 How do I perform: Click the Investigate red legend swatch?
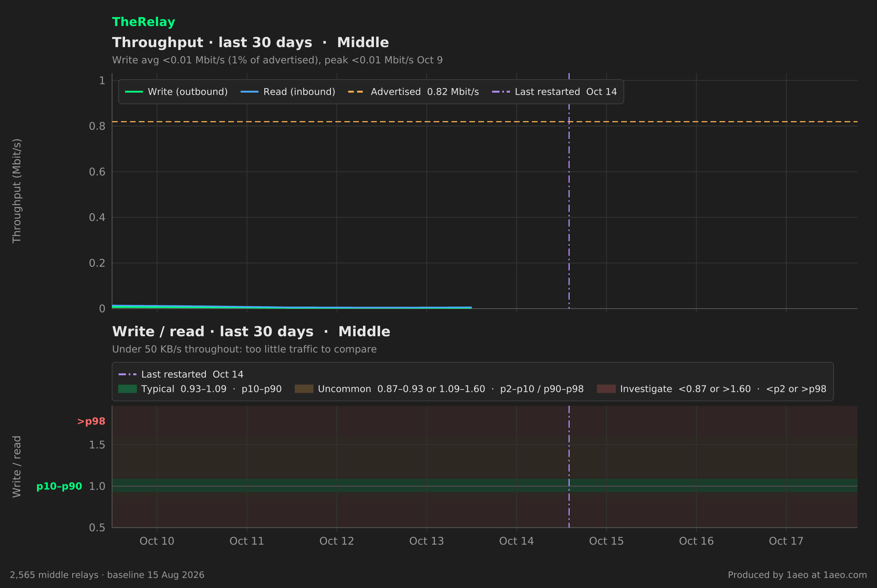coord(606,389)
